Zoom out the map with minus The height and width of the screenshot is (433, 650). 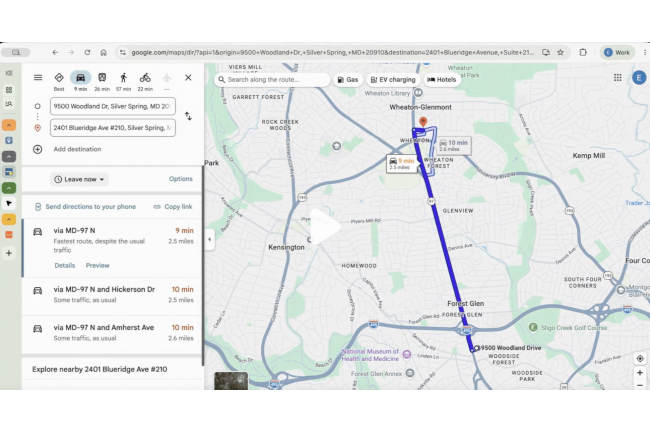click(x=640, y=385)
